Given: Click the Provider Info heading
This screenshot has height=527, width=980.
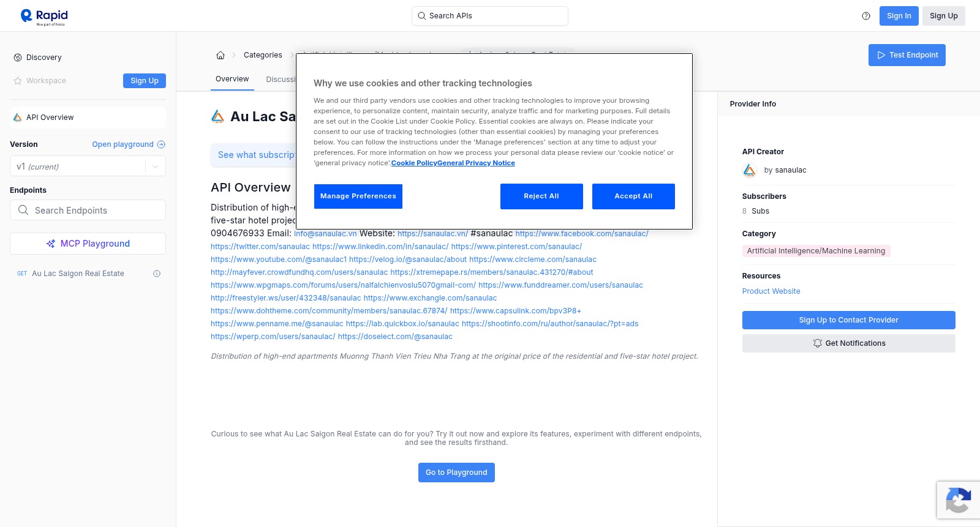Looking at the screenshot, I should [x=753, y=104].
